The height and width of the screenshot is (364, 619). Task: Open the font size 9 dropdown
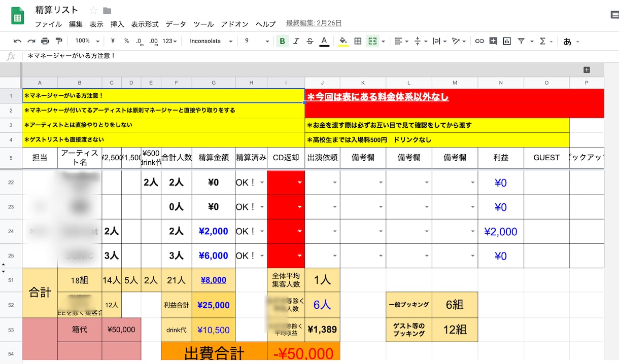[x=257, y=41]
